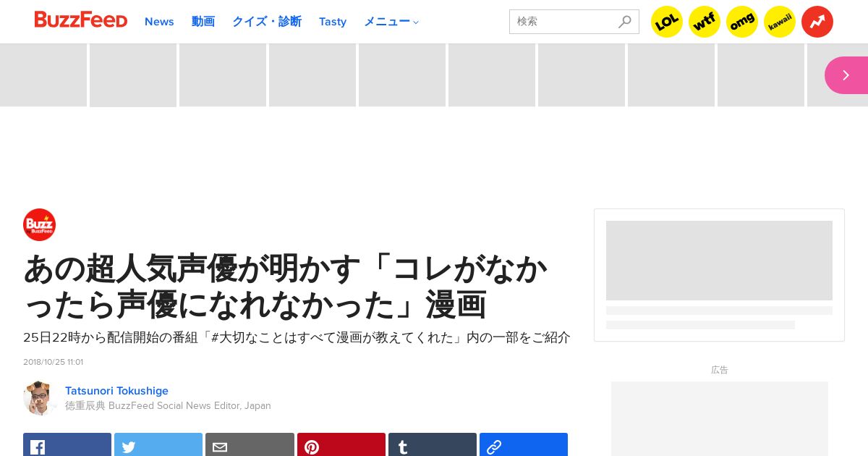Share article on Twitter
868x456 pixels.
tap(158, 444)
